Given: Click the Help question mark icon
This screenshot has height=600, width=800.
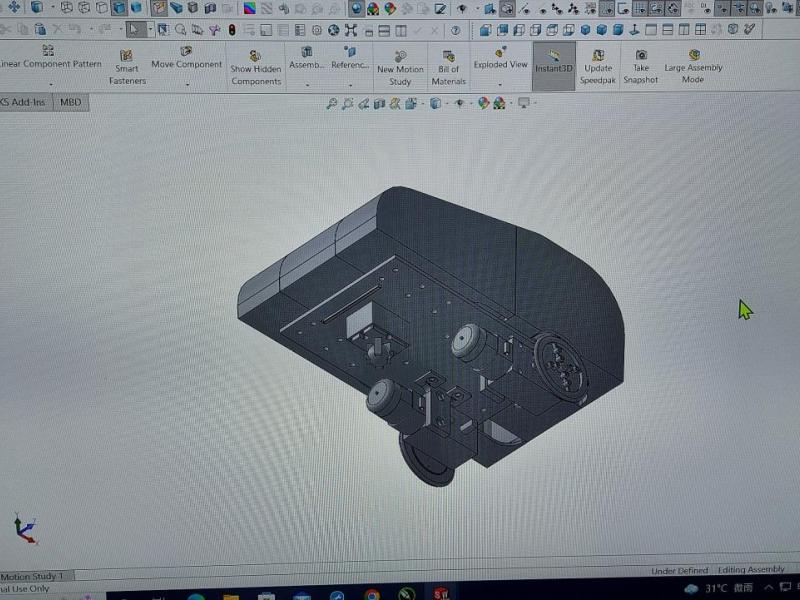Looking at the screenshot, I should click(456, 31).
